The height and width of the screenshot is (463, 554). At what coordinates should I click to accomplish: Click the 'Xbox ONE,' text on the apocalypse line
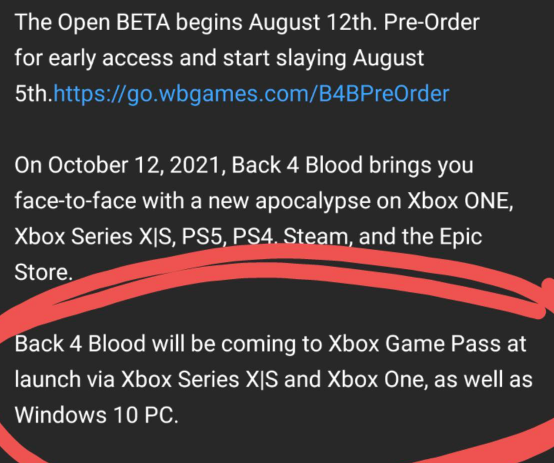(x=460, y=201)
